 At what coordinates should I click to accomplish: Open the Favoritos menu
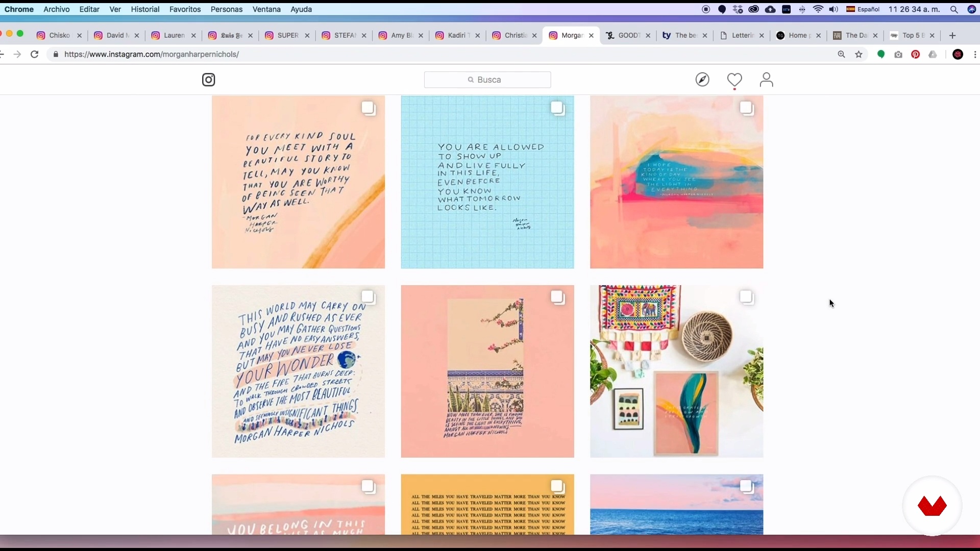tap(185, 9)
